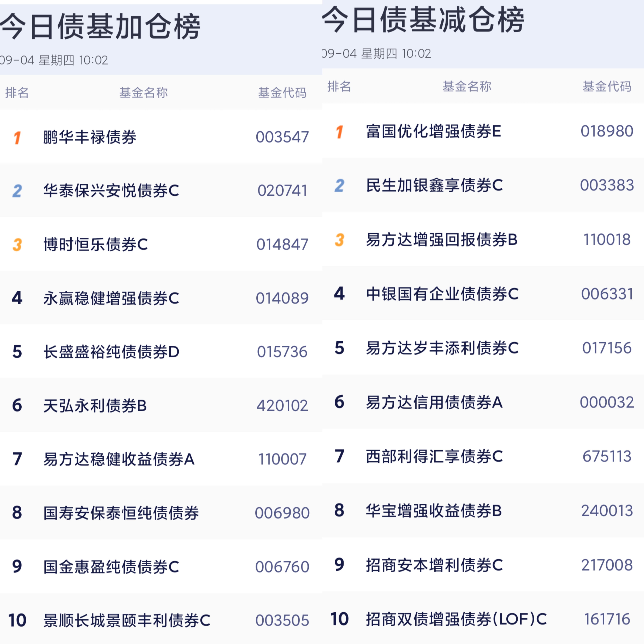Click fund code 003505
644x644 pixels.
pos(282,620)
